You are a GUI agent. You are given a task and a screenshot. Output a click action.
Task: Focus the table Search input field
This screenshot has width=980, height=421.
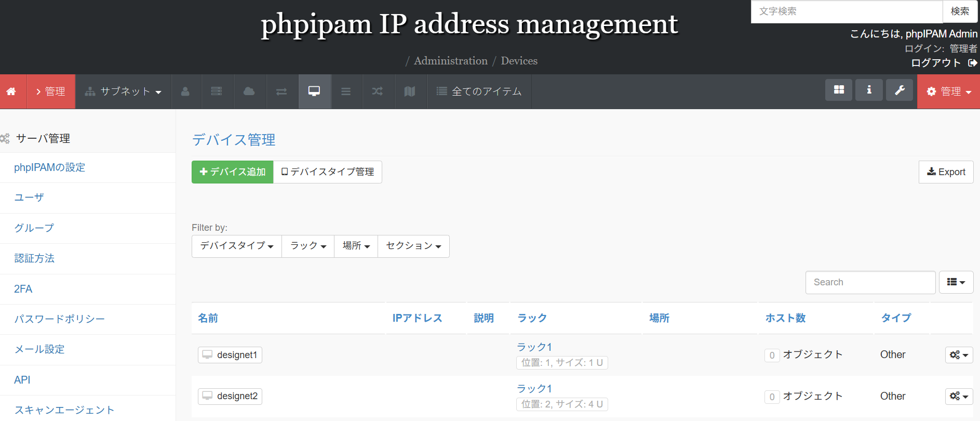coord(870,282)
